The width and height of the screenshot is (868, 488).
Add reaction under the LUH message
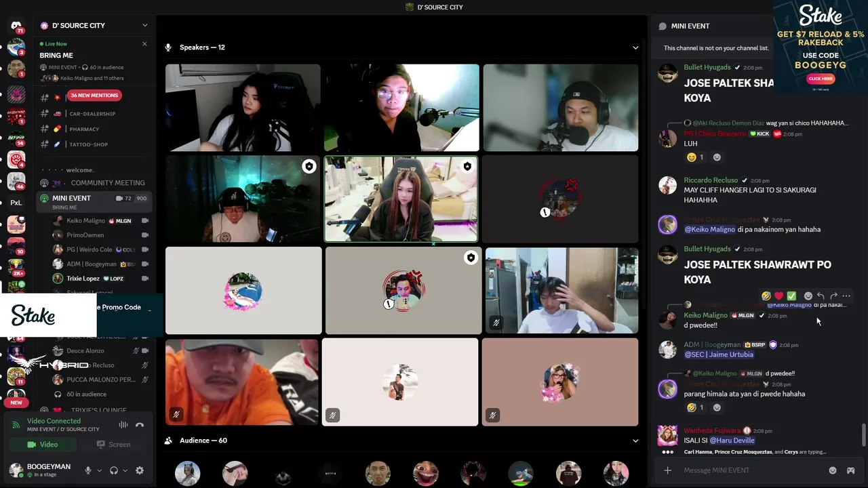pyautogui.click(x=717, y=157)
